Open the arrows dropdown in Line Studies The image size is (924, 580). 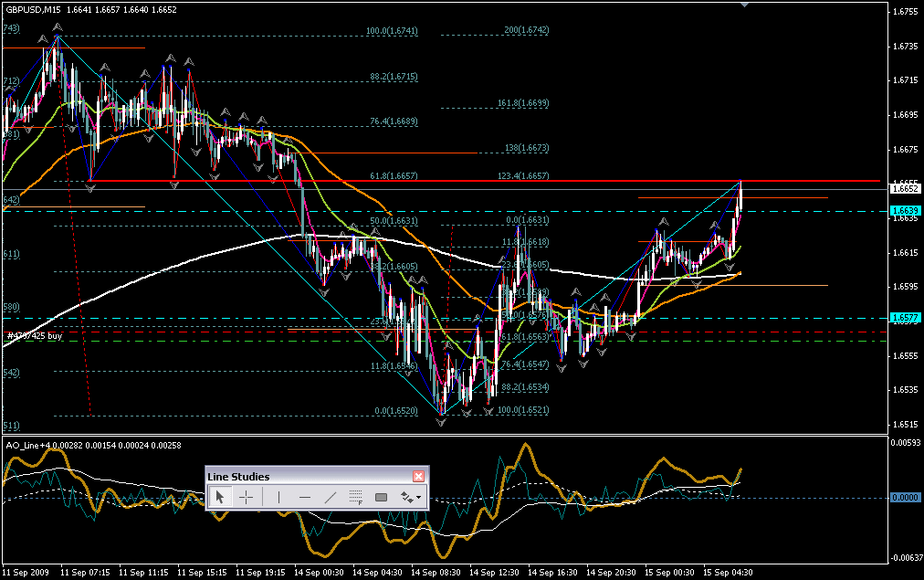[x=412, y=497]
